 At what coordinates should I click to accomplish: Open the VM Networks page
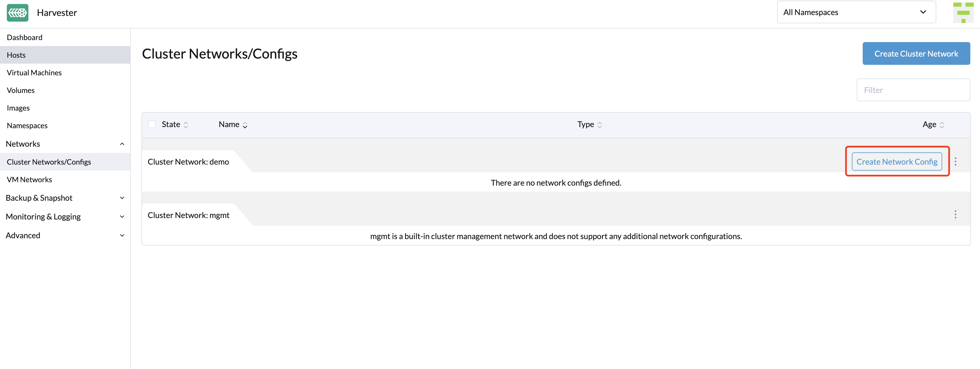point(29,179)
